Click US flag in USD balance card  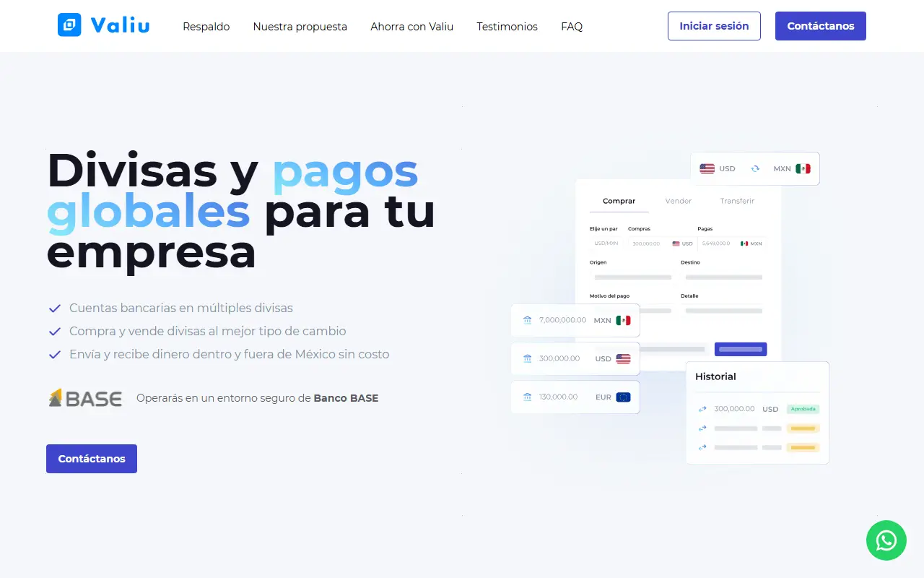(x=623, y=358)
